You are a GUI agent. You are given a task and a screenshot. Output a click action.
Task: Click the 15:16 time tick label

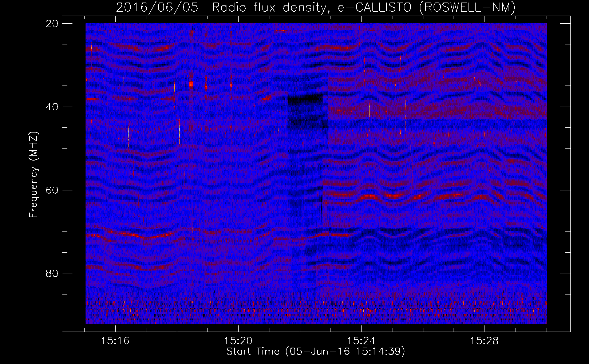point(115,341)
